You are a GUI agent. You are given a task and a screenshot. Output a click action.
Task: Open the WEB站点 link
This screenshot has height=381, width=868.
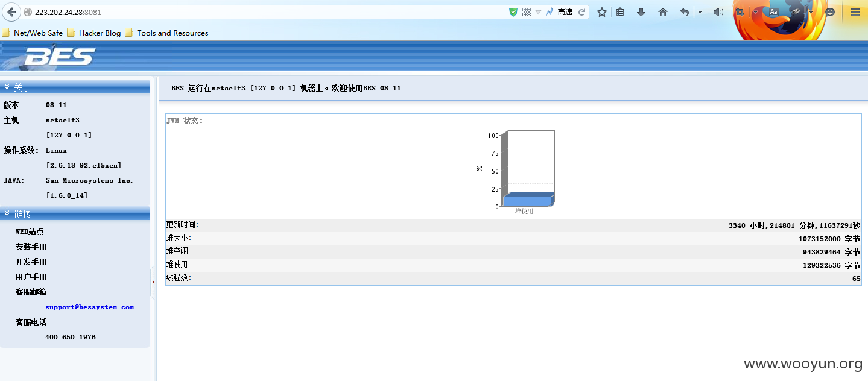(30, 231)
